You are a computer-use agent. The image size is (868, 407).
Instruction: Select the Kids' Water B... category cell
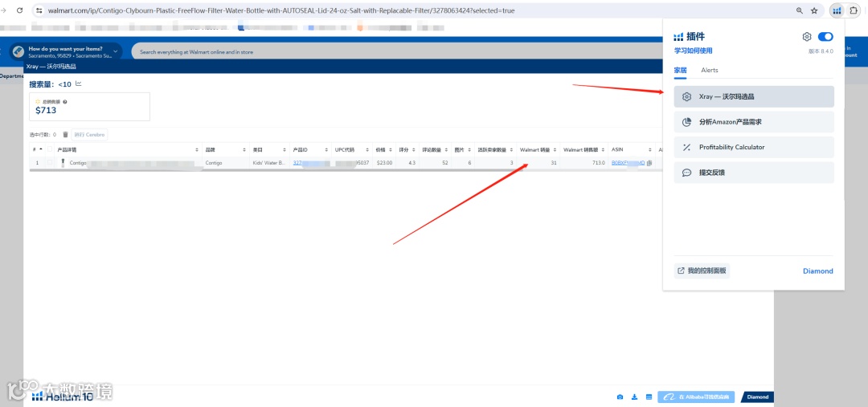268,163
